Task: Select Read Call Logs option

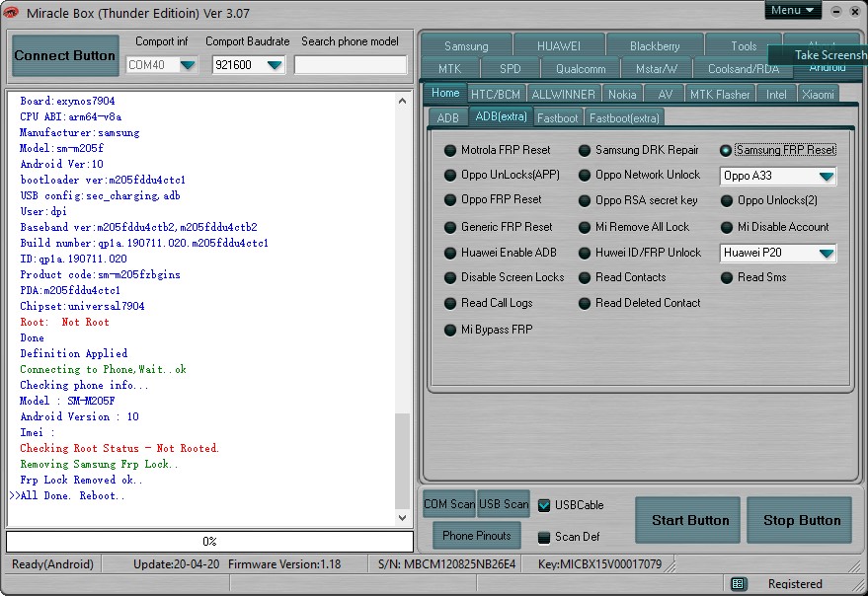Action: click(x=450, y=303)
